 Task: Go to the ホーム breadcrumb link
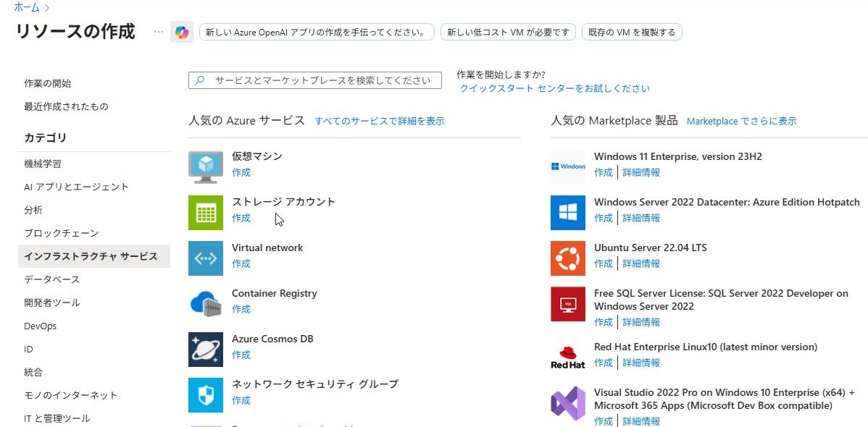click(x=27, y=7)
